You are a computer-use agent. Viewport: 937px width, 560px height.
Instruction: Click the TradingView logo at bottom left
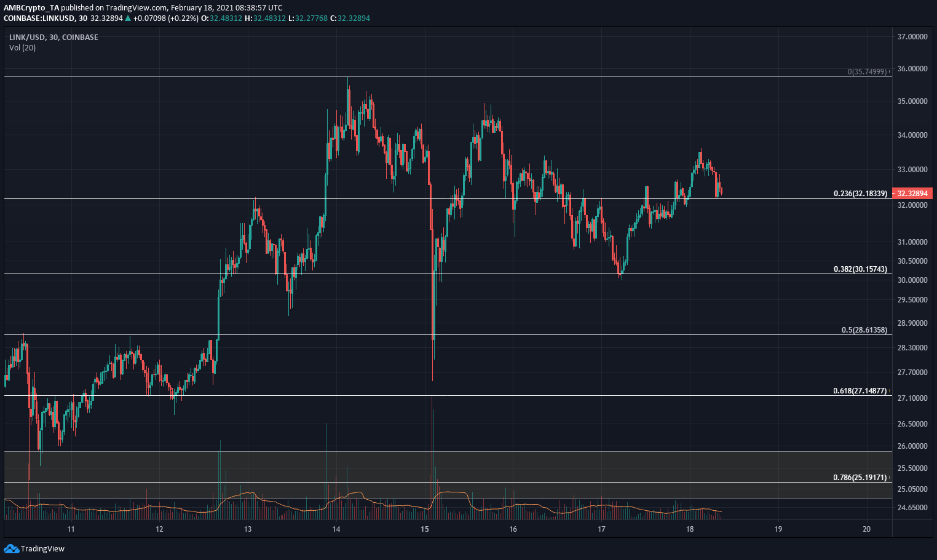point(34,548)
